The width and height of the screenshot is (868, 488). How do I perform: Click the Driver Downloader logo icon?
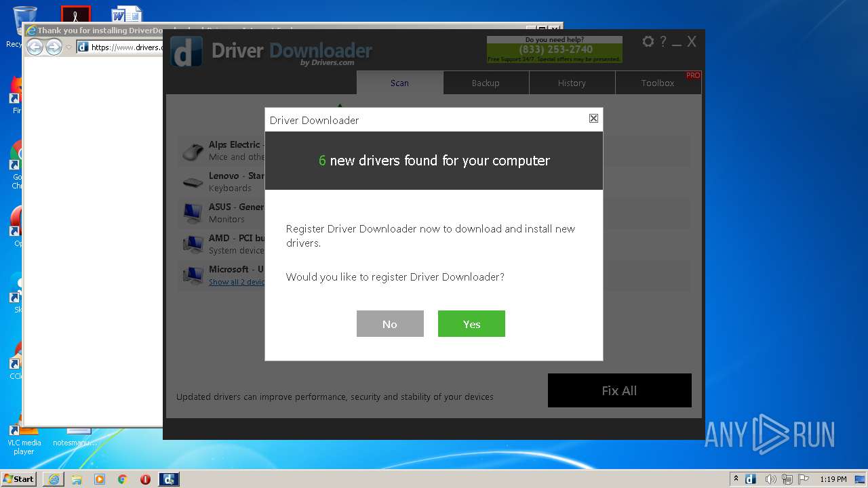tap(186, 52)
